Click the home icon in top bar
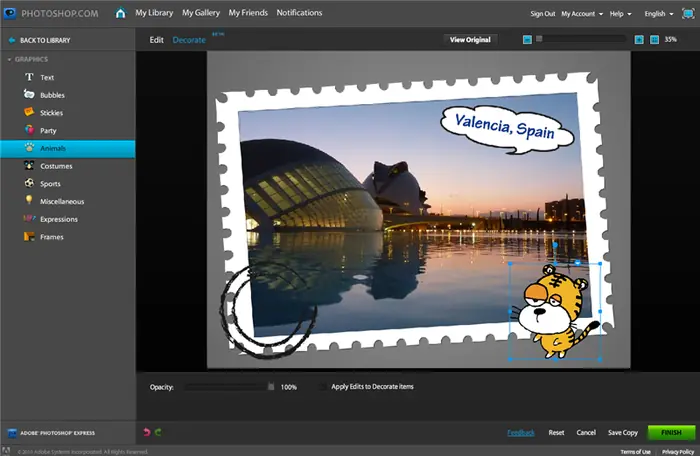 (x=120, y=13)
